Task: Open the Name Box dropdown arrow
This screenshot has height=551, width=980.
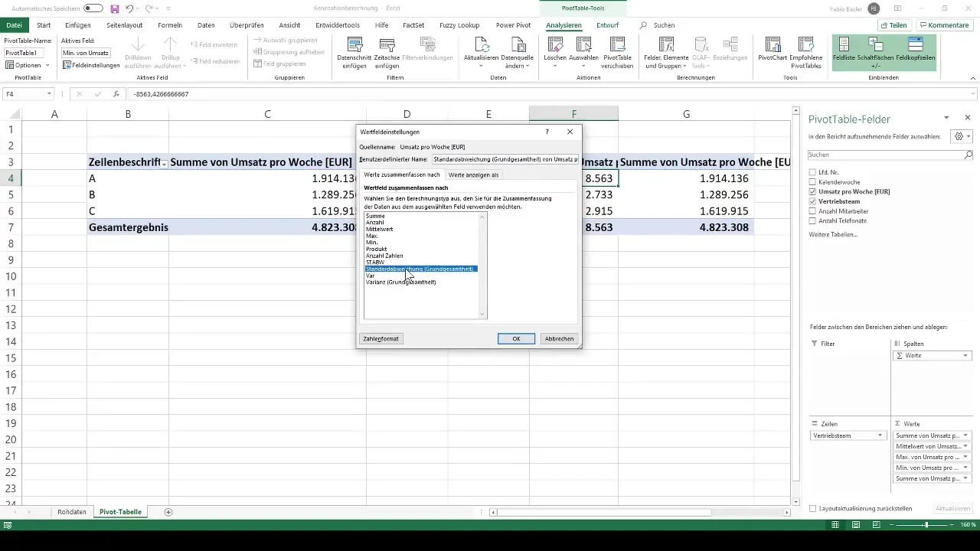Action: [49, 94]
